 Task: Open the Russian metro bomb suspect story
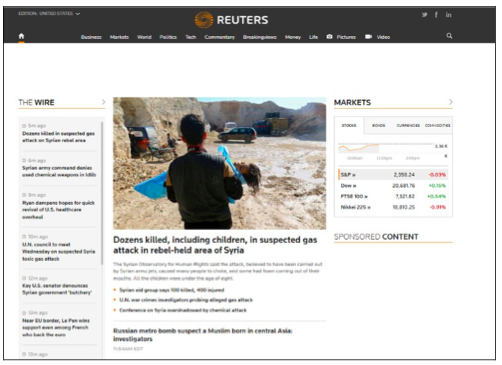[x=203, y=335]
